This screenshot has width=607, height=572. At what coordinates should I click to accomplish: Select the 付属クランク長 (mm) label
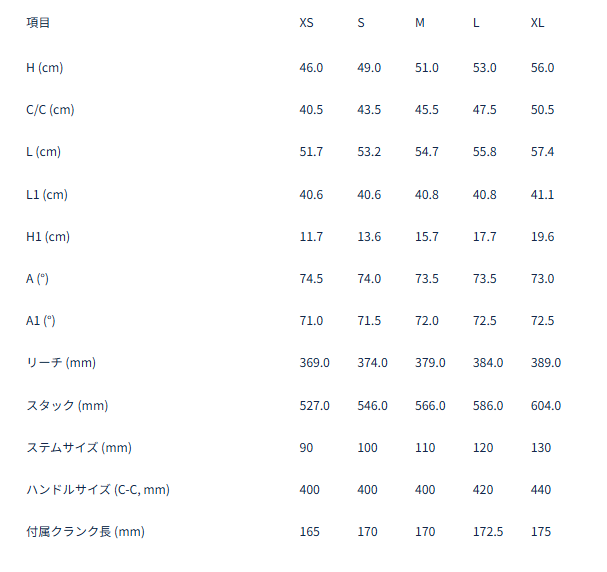click(x=86, y=532)
